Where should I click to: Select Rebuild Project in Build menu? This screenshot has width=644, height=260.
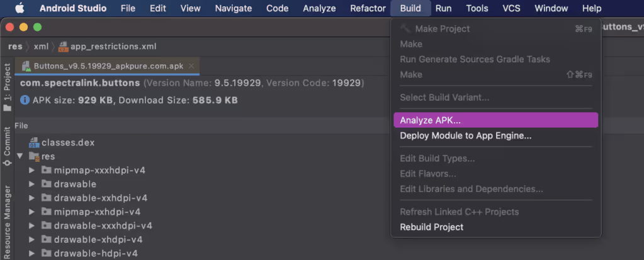pyautogui.click(x=495, y=227)
